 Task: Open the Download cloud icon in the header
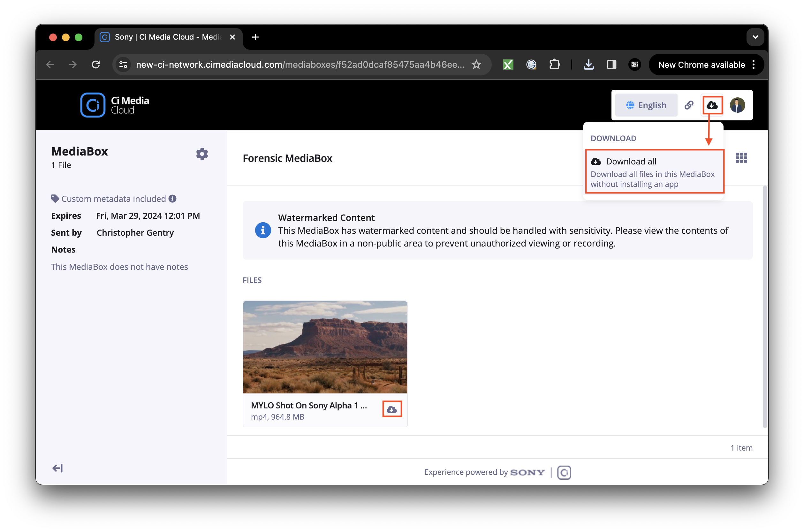pyautogui.click(x=712, y=105)
